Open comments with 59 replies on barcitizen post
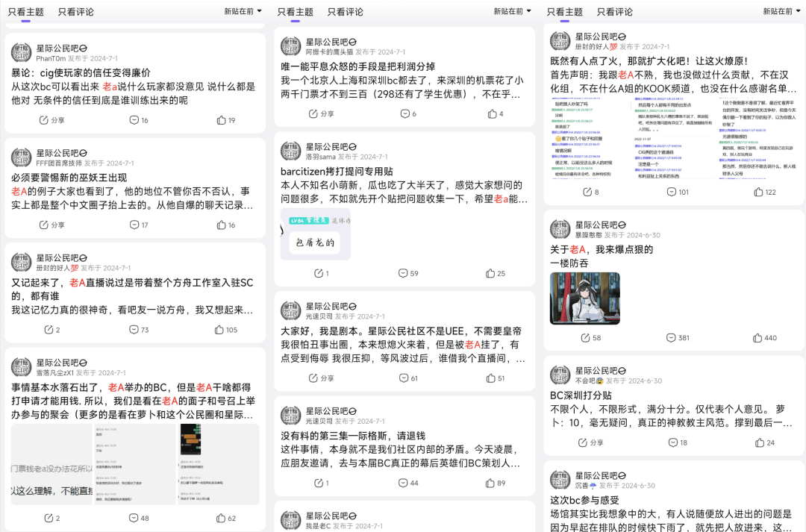This screenshot has height=532, width=806. (408, 273)
